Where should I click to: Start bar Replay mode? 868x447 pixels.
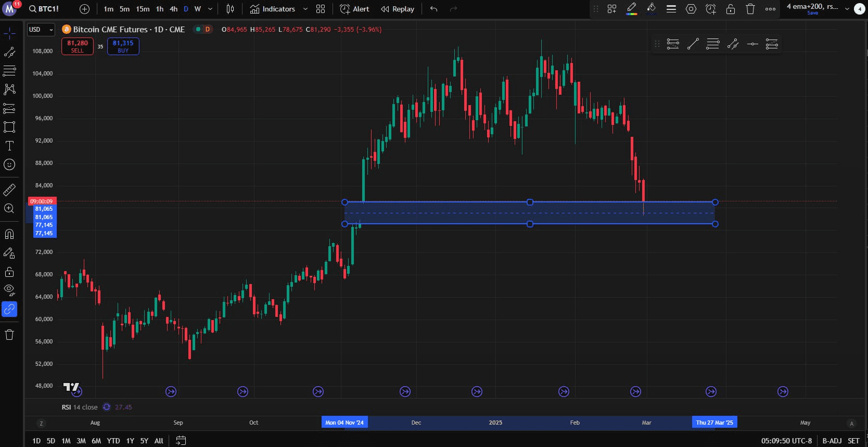398,9
